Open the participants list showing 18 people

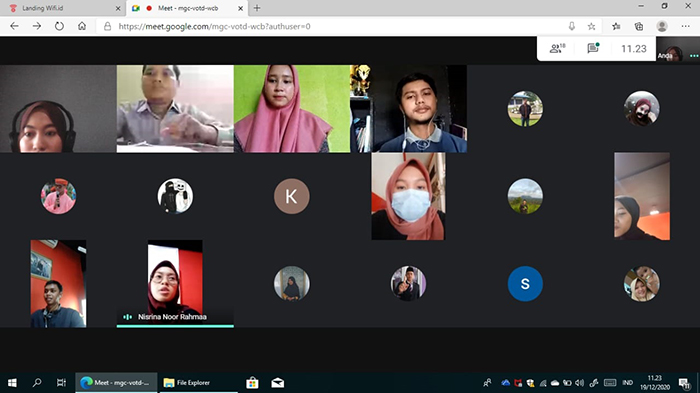(557, 48)
